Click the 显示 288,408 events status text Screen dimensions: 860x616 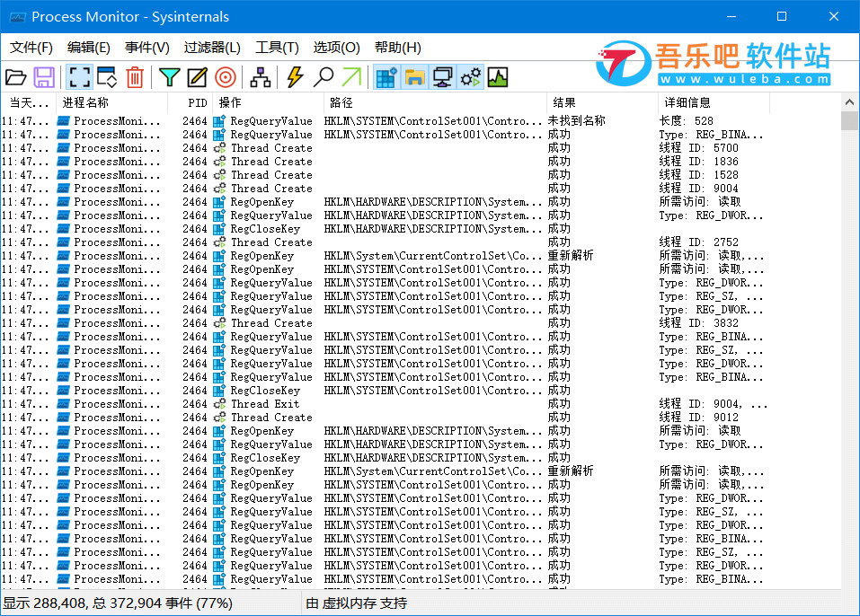pos(118,603)
